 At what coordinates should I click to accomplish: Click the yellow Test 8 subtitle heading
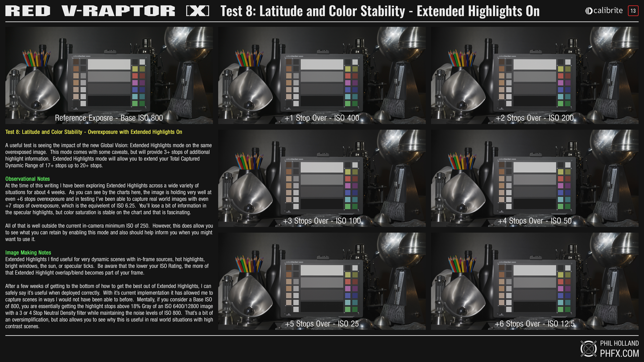click(x=94, y=132)
